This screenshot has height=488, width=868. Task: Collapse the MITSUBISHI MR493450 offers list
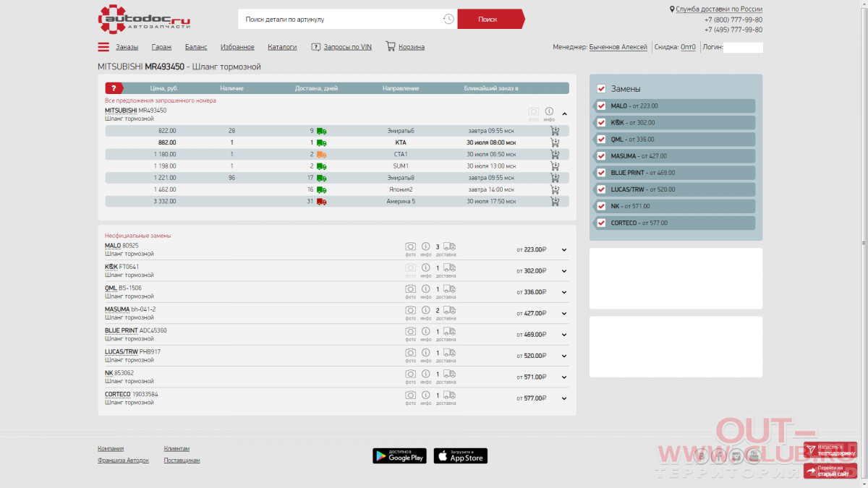564,114
